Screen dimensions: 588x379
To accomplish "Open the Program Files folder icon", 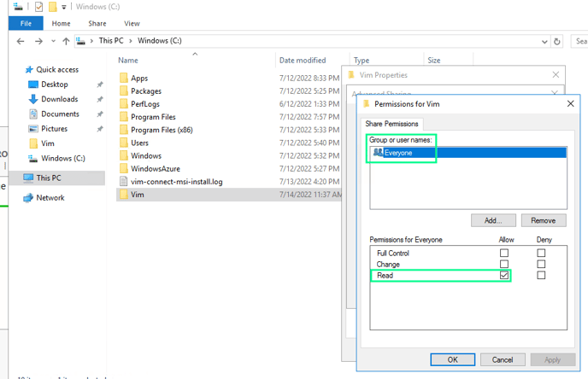I will point(123,117).
